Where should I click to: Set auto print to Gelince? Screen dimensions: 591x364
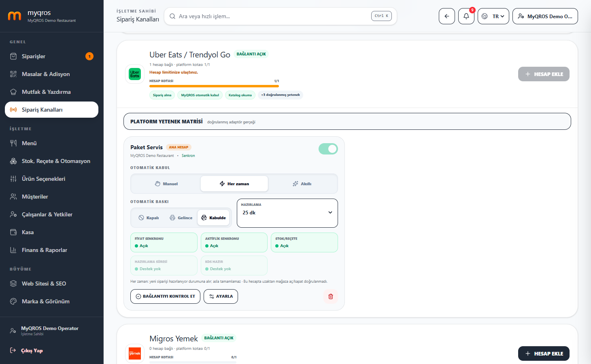tap(181, 218)
